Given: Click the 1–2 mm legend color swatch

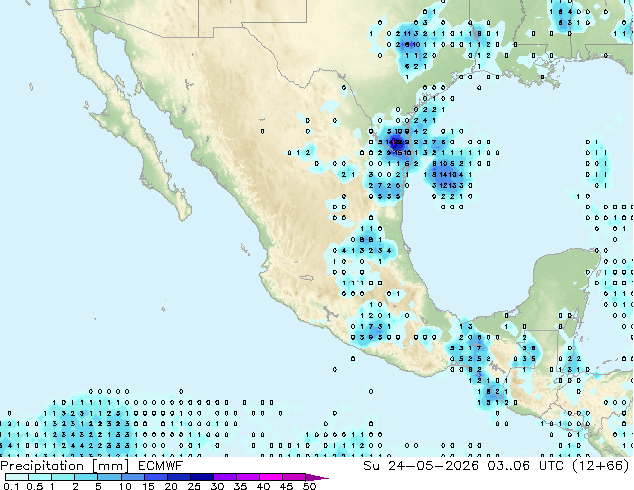Looking at the screenshot, I should coord(63,477).
